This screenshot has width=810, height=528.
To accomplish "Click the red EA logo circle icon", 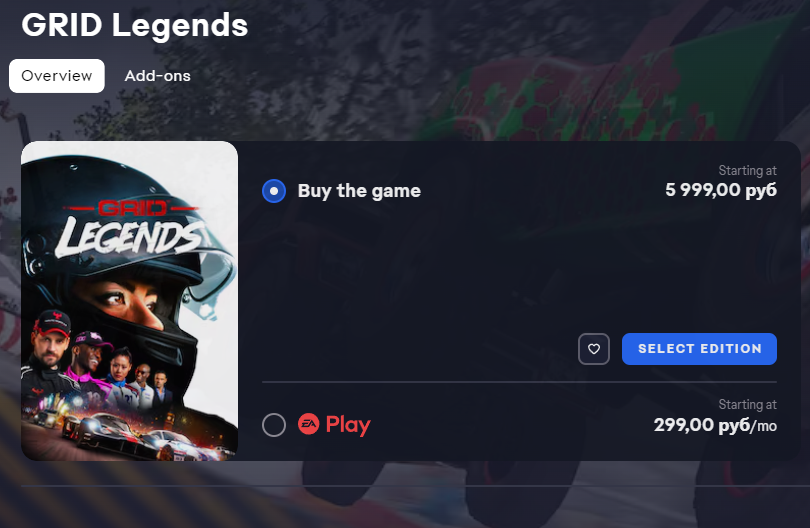I will point(308,424).
